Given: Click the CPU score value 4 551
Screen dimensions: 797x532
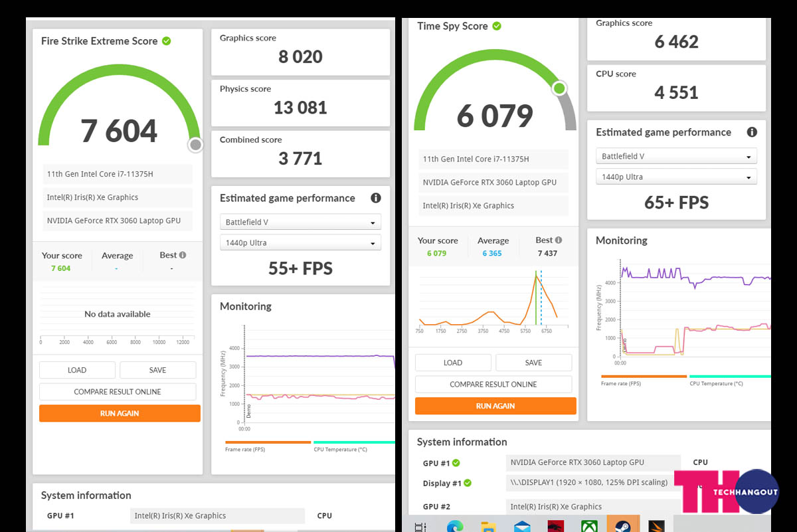Looking at the screenshot, I should pos(677,93).
